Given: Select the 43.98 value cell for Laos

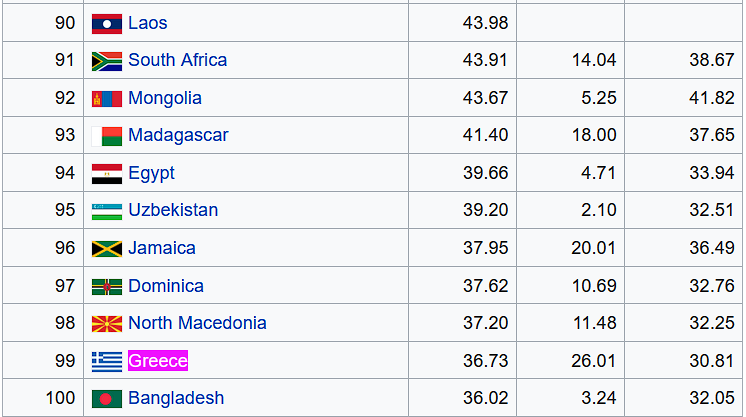Looking at the screenshot, I should [x=485, y=23].
